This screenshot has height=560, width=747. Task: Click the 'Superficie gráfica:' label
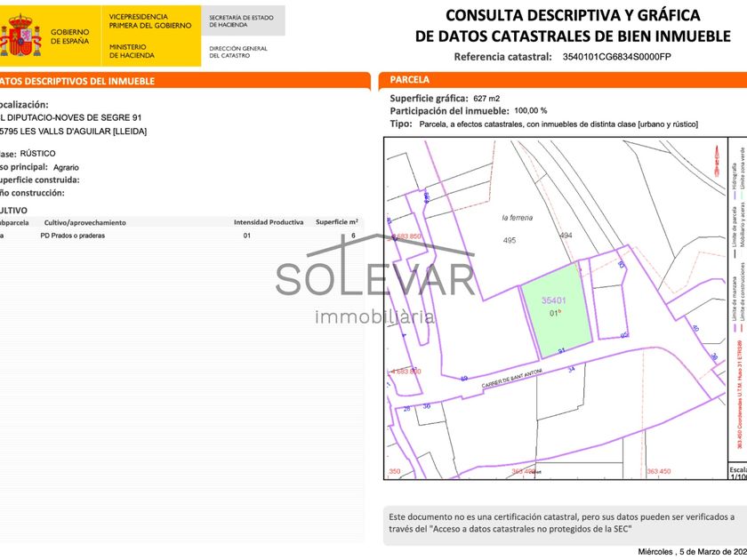click(x=429, y=99)
